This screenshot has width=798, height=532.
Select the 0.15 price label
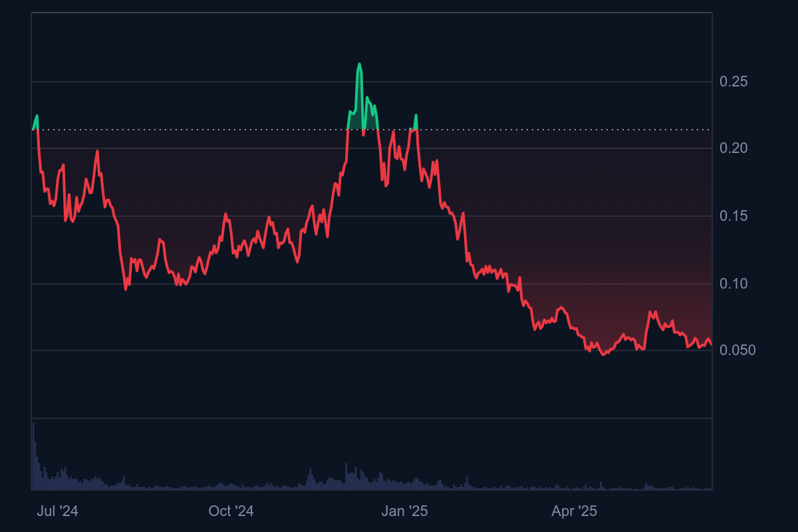click(735, 215)
